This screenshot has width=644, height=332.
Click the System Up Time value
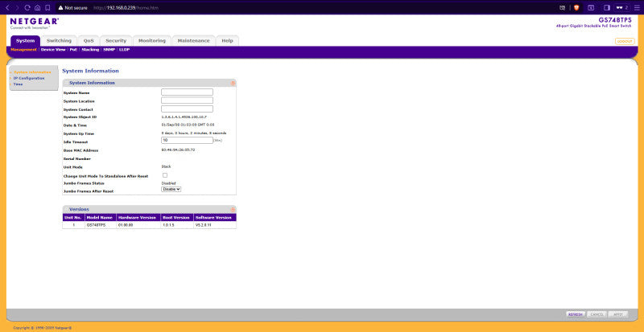tap(194, 133)
